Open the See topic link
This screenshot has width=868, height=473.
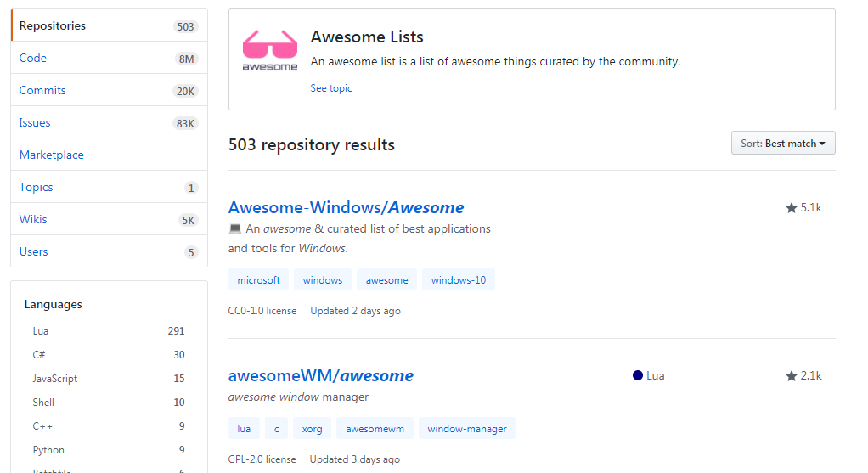tap(331, 88)
